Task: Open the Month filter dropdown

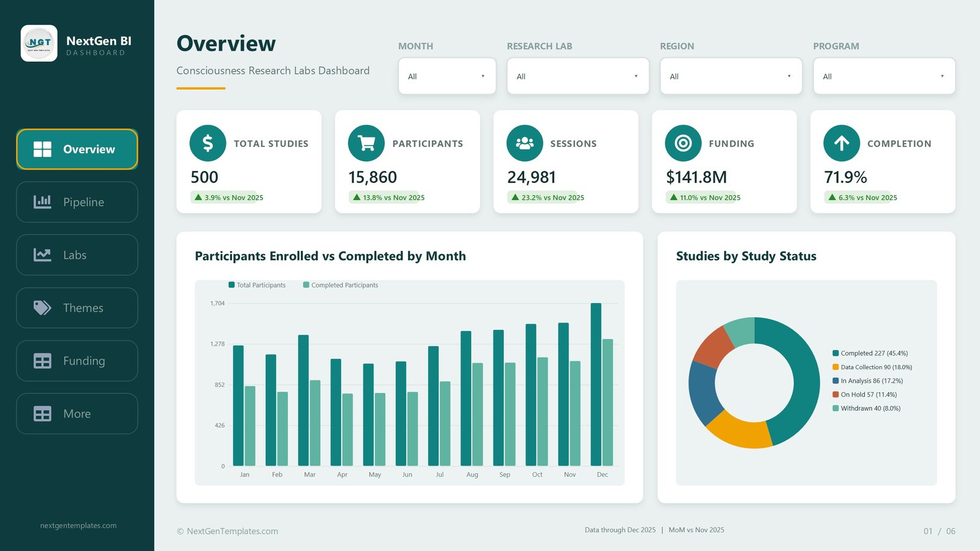Action: tap(447, 76)
